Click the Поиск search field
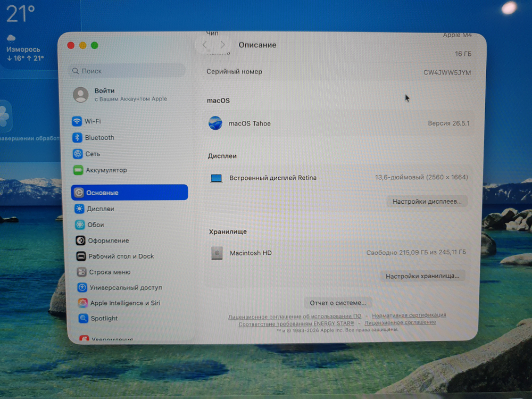This screenshot has width=532, height=399. tap(127, 71)
